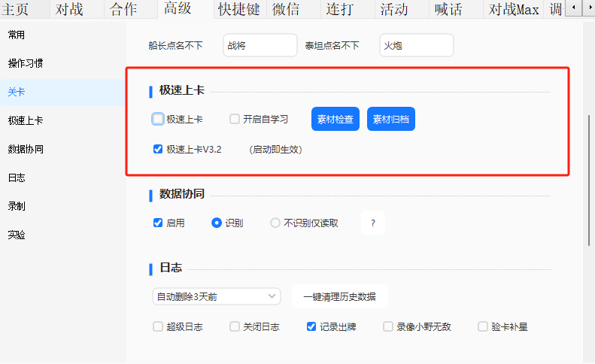Image resolution: width=595 pixels, height=364 pixels.
Task: Click the vertical scrollbar thumb
Action: tap(589, 180)
